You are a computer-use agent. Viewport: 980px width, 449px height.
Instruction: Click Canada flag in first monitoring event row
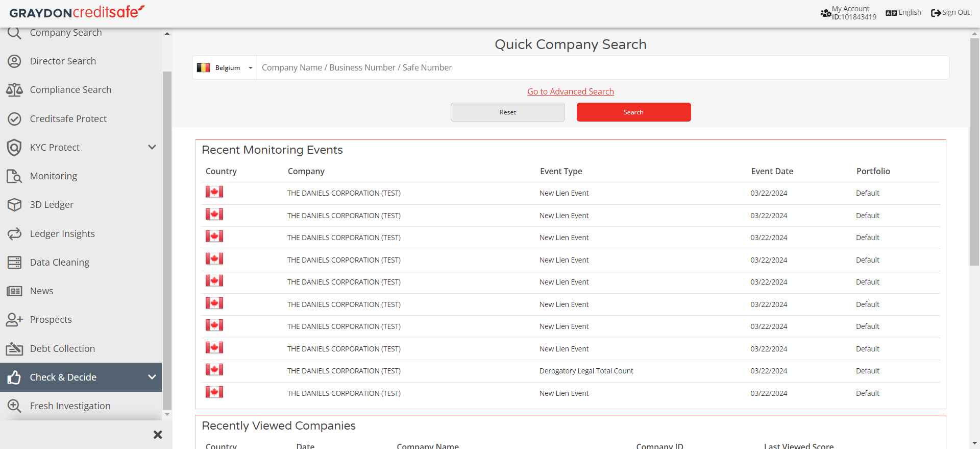(x=214, y=192)
